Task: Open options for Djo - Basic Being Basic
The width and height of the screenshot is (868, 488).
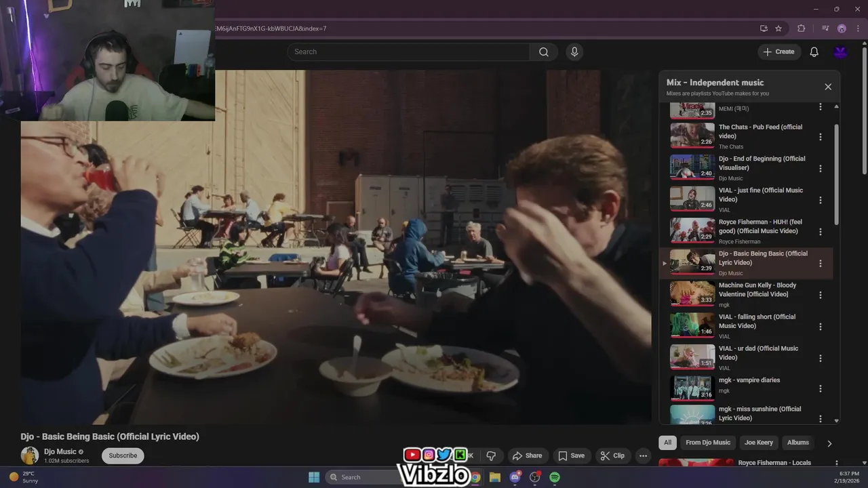Action: tap(821, 263)
